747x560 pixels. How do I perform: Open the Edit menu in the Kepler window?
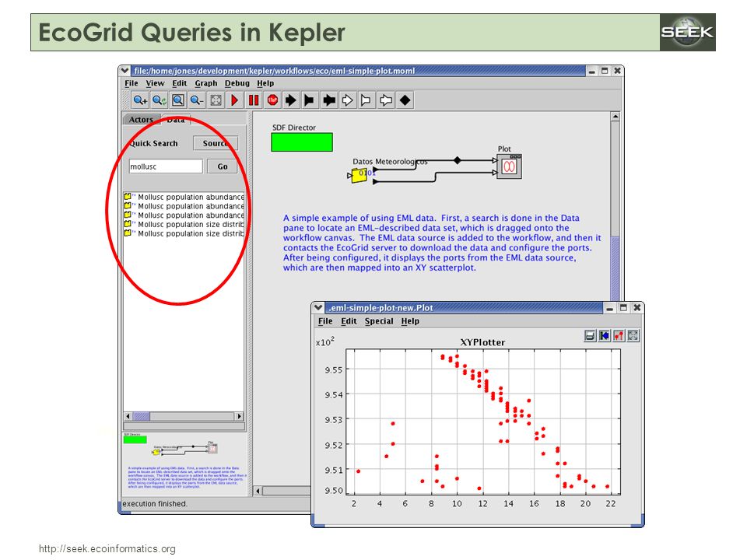180,83
